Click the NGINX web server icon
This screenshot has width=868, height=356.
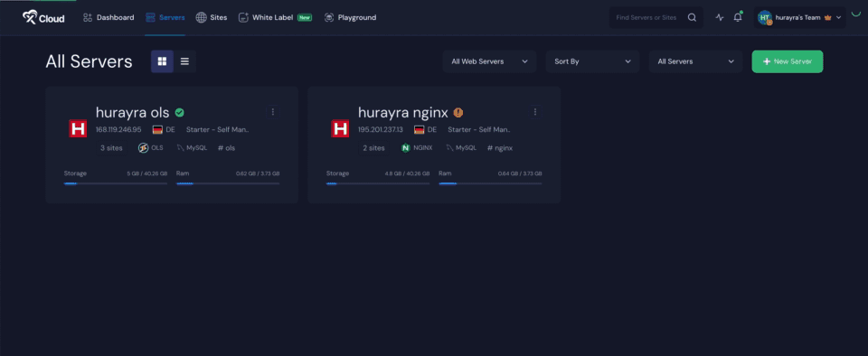(406, 148)
